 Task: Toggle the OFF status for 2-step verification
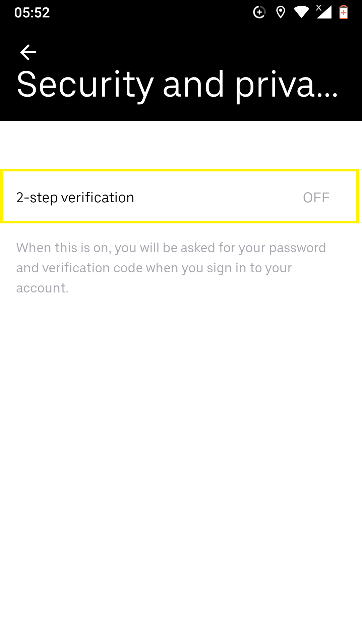[316, 198]
